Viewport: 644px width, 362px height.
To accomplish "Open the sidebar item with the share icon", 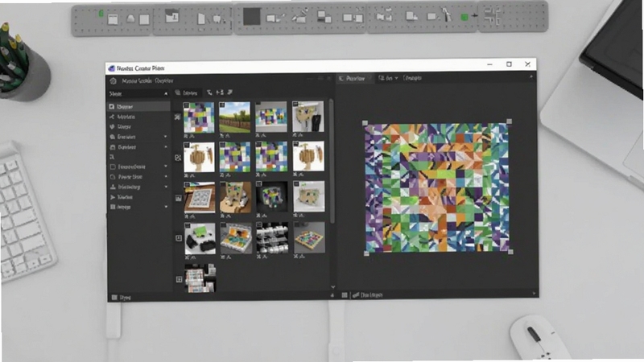I will (x=138, y=117).
